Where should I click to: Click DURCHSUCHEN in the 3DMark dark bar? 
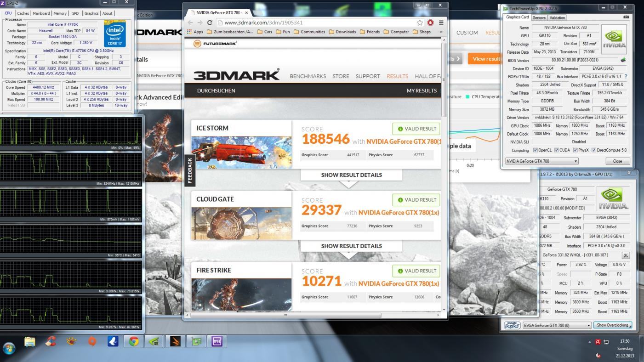[x=216, y=90]
